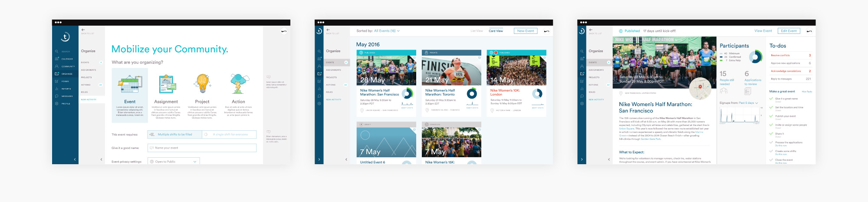Choose the Project lightbulb activity card
The width and height of the screenshot is (868, 202).
[x=202, y=96]
